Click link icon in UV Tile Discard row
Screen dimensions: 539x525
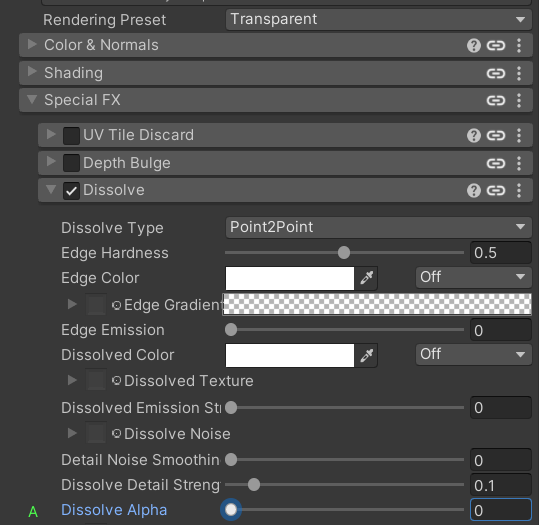[x=496, y=135]
